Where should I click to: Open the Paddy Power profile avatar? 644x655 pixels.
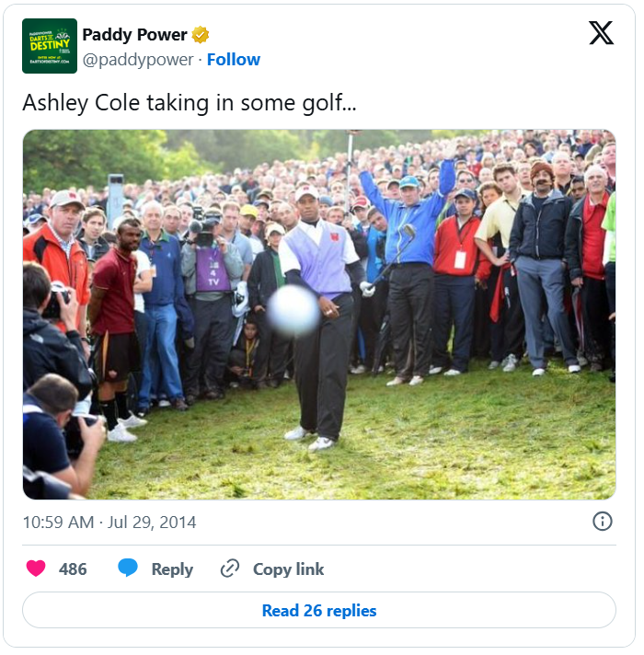[x=50, y=46]
